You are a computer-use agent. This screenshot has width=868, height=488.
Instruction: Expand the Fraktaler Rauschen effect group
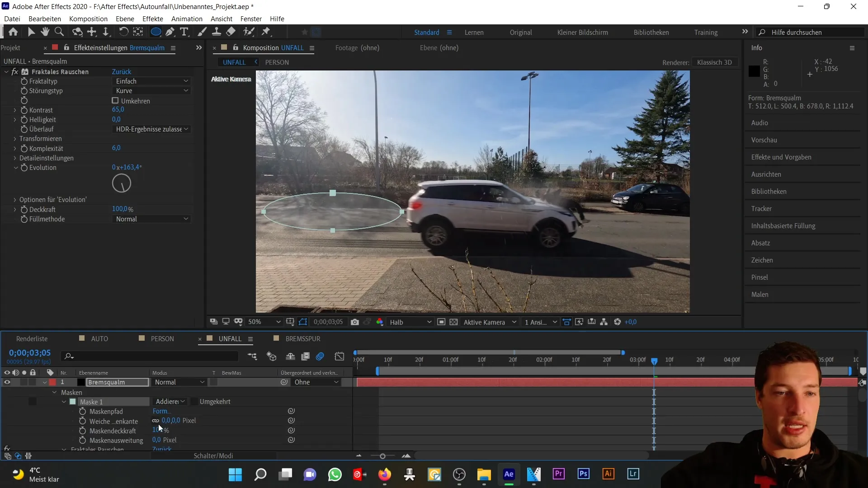tap(64, 449)
